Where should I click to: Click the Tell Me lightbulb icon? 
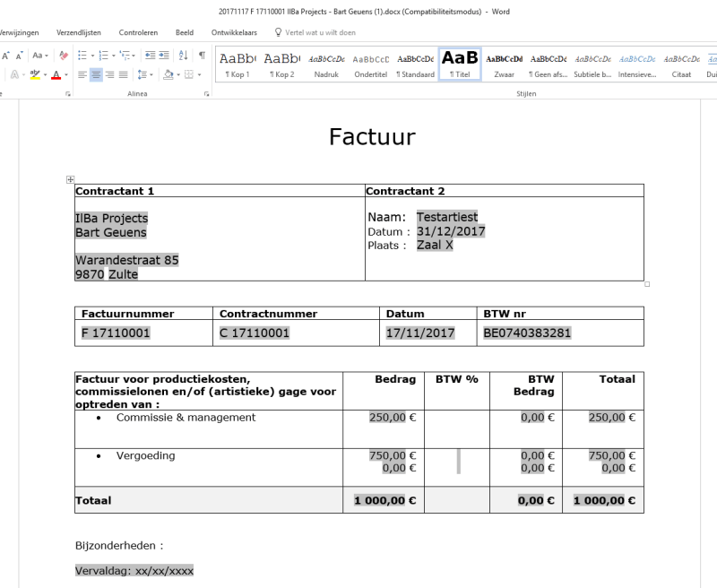click(278, 32)
